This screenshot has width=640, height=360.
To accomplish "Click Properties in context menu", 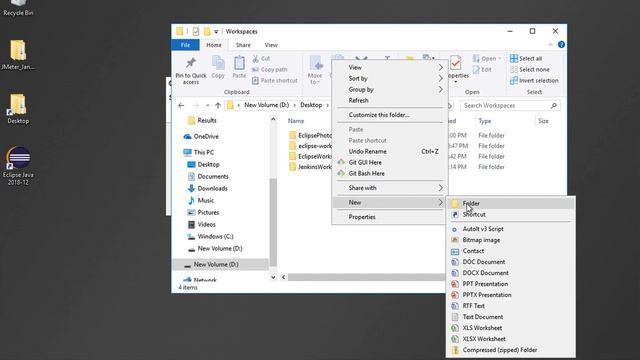I will (x=389, y=217).
